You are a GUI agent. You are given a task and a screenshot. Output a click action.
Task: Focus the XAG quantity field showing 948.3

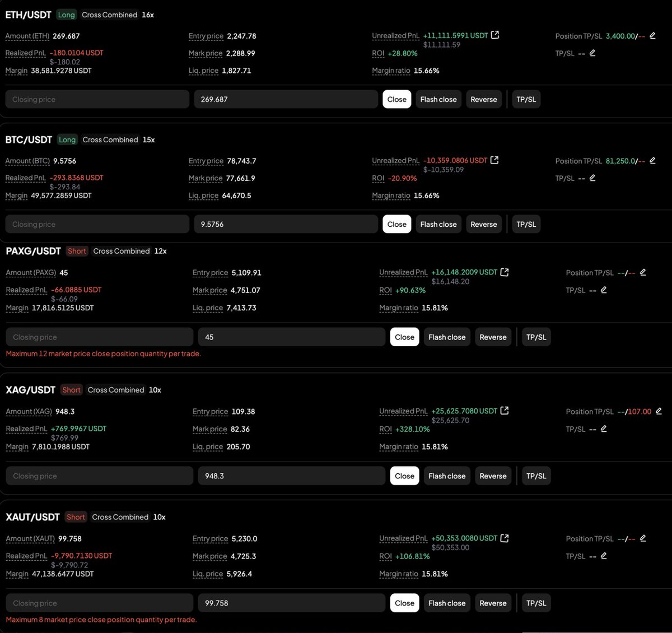coord(292,476)
